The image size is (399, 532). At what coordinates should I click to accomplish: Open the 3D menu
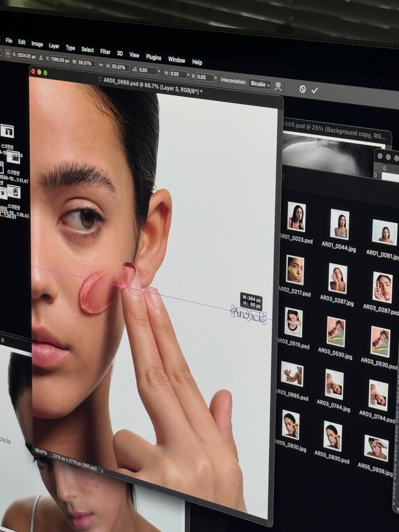120,53
